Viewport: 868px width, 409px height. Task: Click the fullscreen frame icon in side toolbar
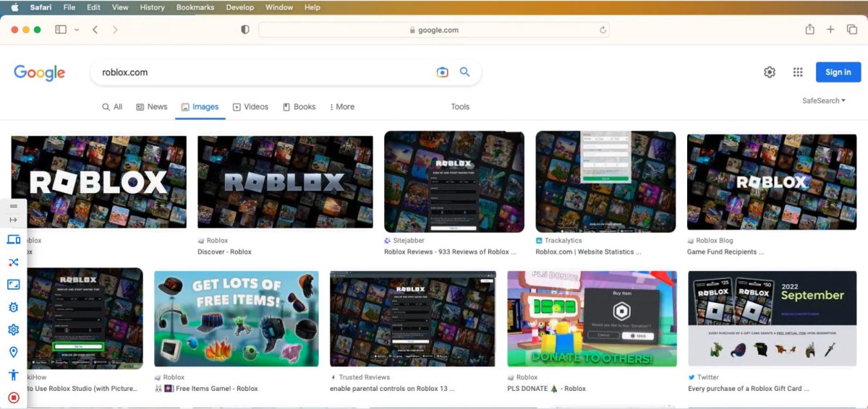click(13, 285)
